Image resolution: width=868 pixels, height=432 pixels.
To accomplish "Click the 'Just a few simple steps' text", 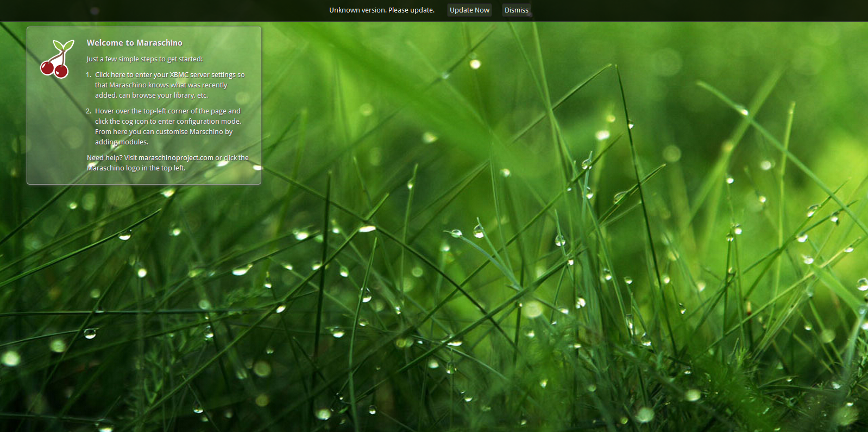I will pyautogui.click(x=144, y=59).
